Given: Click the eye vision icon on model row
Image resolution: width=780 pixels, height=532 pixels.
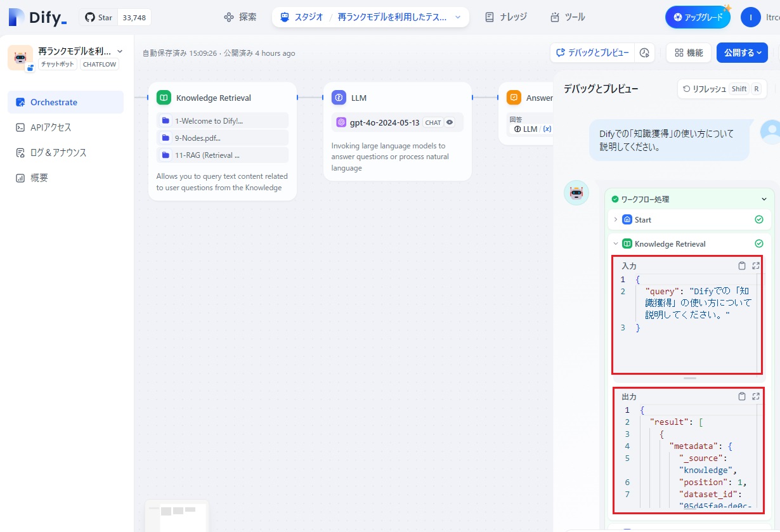Looking at the screenshot, I should tap(450, 122).
